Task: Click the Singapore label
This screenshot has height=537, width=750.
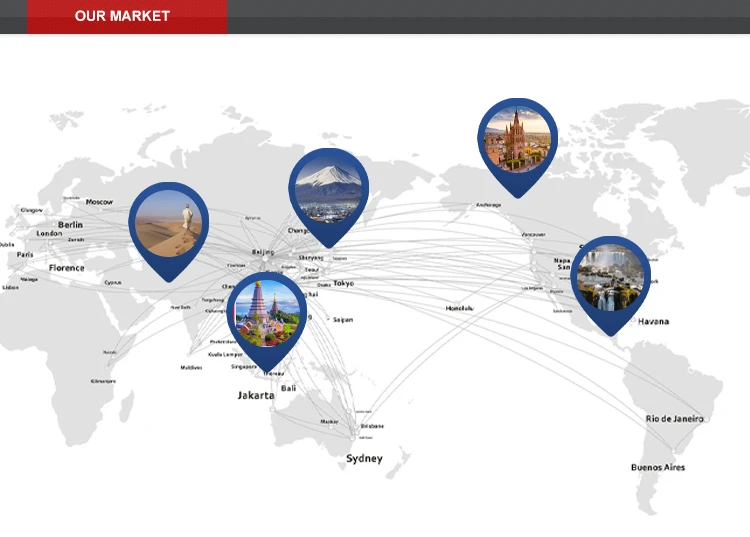Action: (244, 366)
